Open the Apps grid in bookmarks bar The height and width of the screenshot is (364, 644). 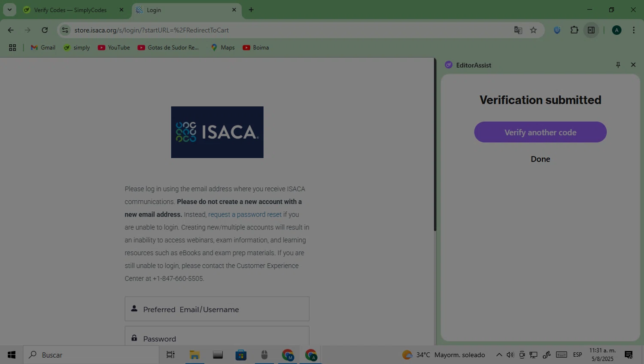coord(12,48)
